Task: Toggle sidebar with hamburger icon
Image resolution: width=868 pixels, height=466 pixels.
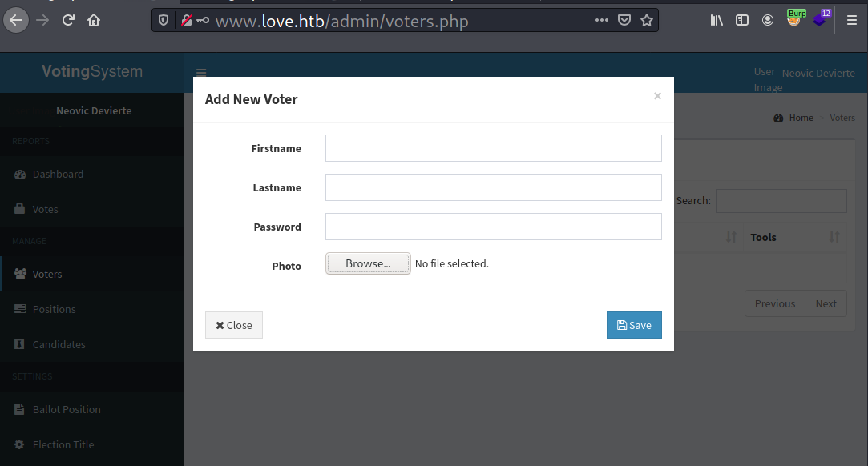Action: [201, 73]
